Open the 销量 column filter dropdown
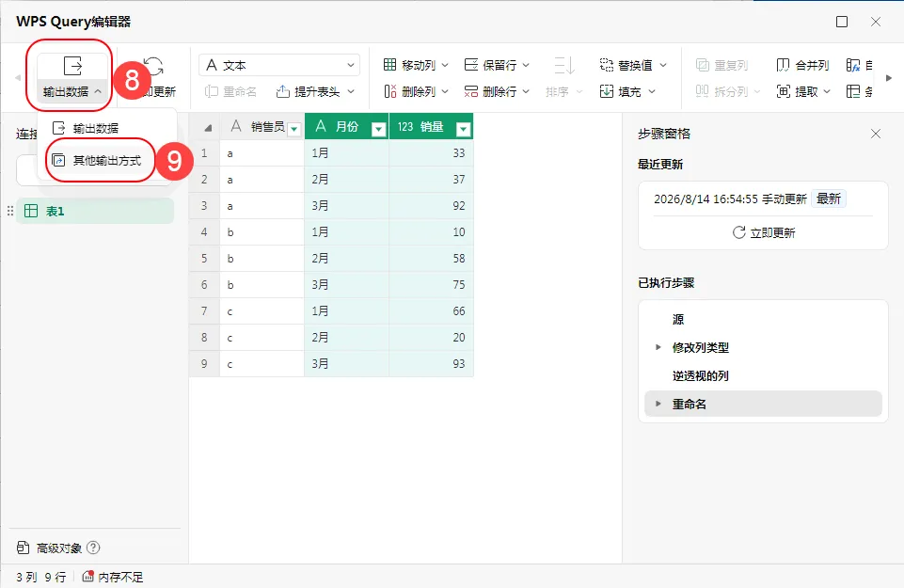Viewport: 904px width, 588px height. tap(464, 129)
